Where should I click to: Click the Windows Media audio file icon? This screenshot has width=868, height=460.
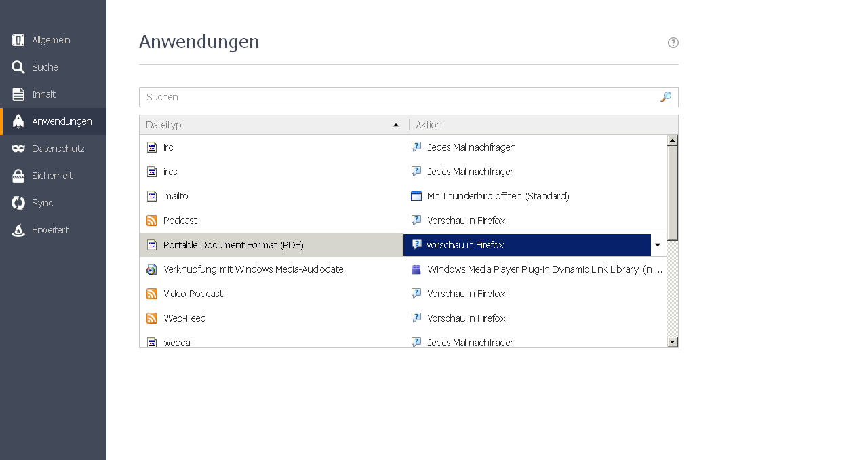pyautogui.click(x=152, y=269)
